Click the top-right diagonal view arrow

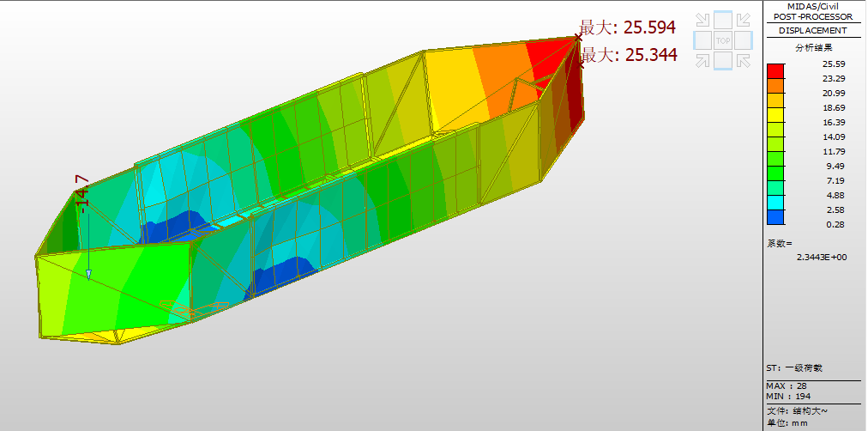point(743,21)
